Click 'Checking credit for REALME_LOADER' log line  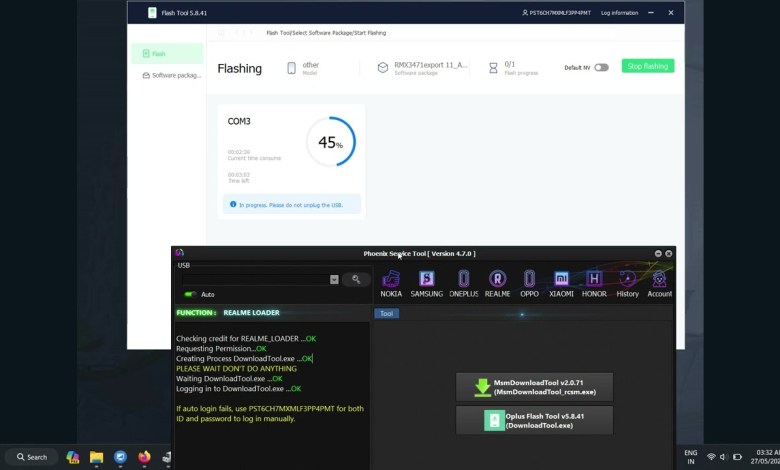coord(246,339)
